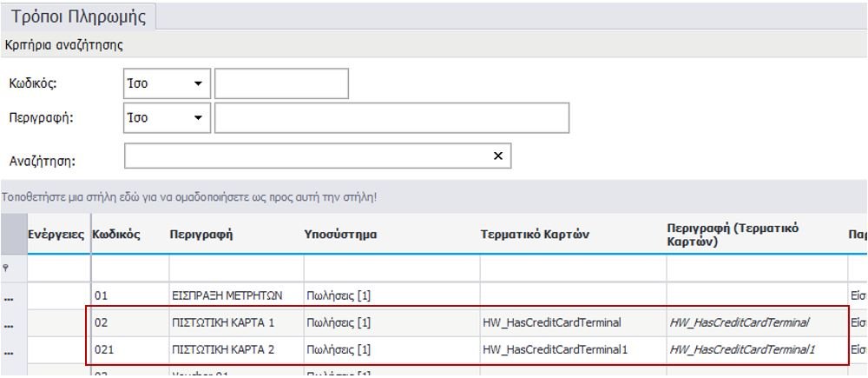Click the Περιγραφή criteria text field
Screen dimensions: 868x378
point(391,117)
